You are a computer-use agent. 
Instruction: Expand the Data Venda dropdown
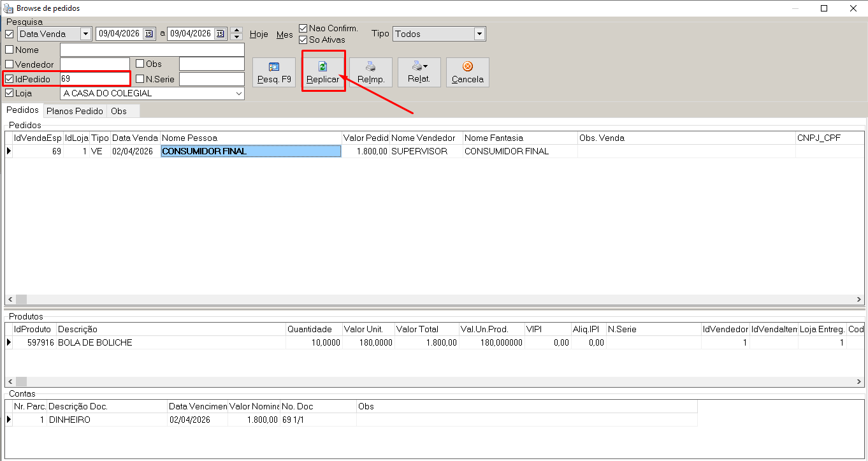coord(85,34)
